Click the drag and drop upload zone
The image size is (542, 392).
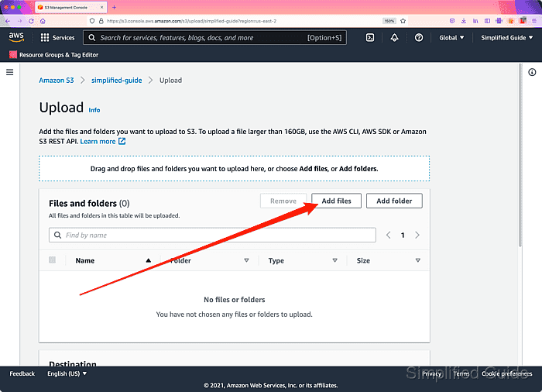(235, 168)
